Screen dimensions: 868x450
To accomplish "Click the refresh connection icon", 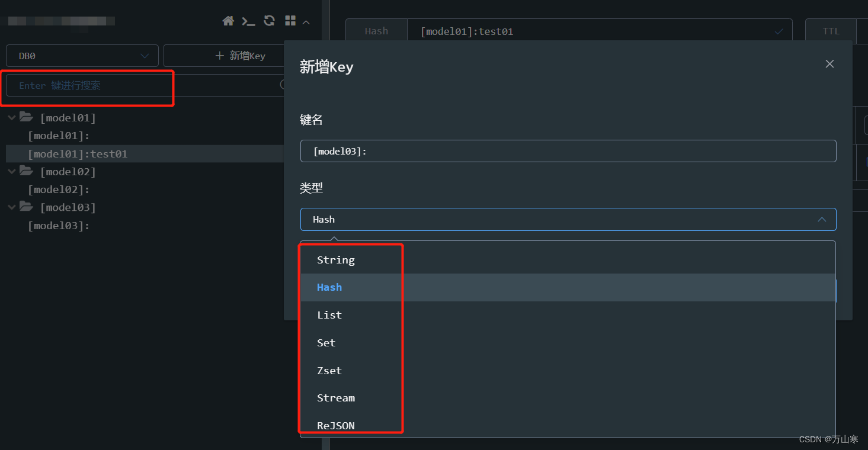I will click(x=269, y=21).
